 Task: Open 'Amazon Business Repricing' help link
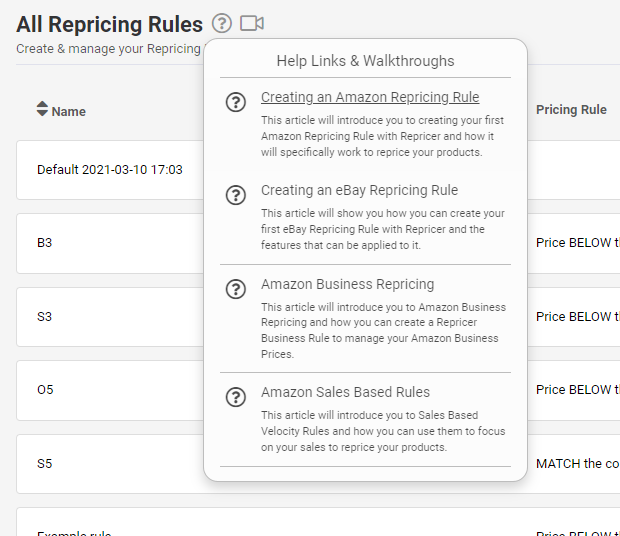[x=348, y=284]
